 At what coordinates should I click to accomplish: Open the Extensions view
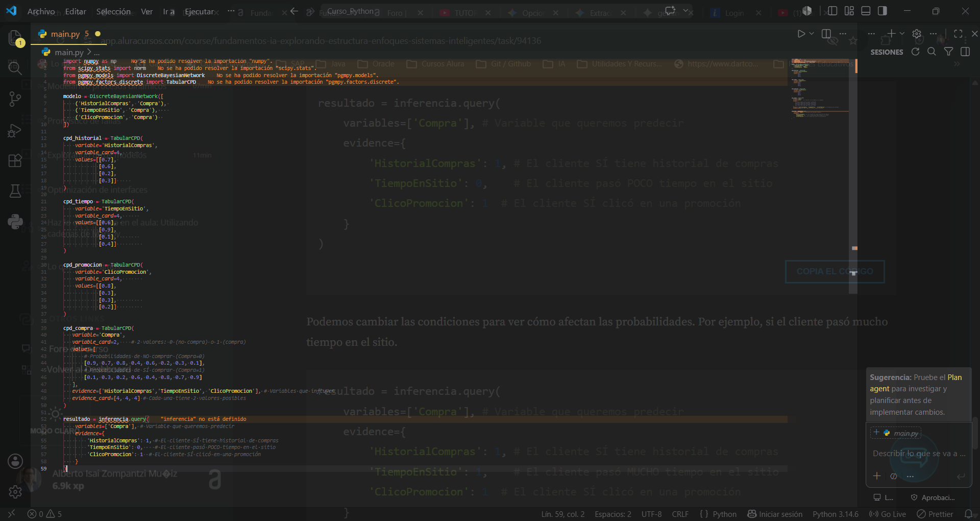(15, 160)
